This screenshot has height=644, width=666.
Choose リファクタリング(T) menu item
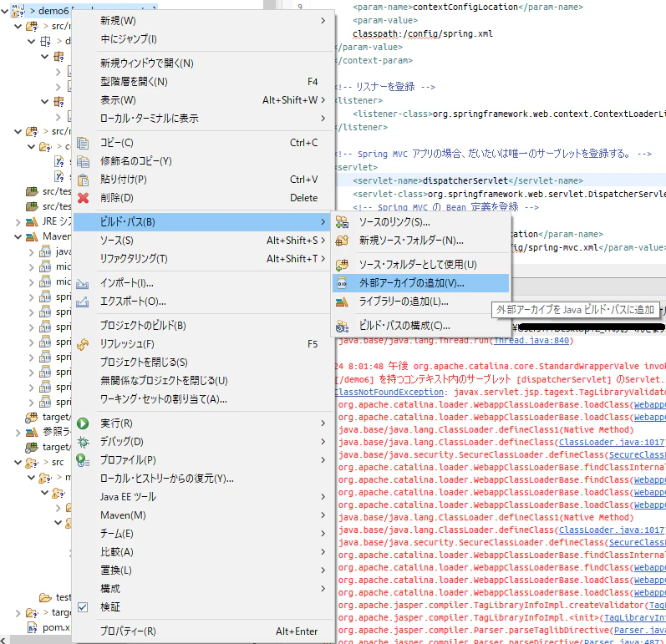tap(202, 259)
